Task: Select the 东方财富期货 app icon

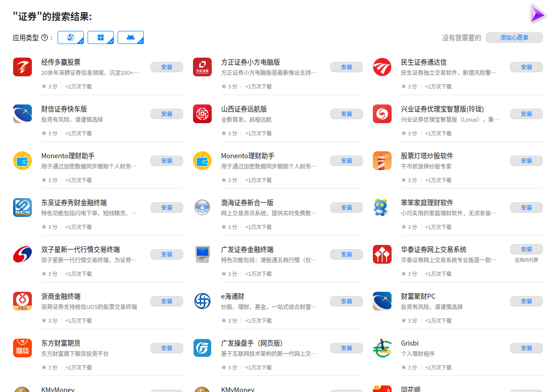Action: click(22, 348)
